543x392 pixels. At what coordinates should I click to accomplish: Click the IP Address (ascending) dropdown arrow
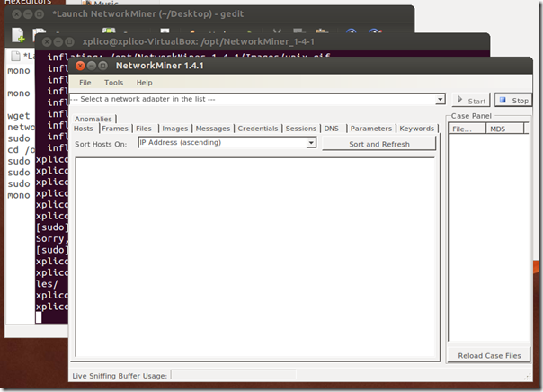pos(311,143)
